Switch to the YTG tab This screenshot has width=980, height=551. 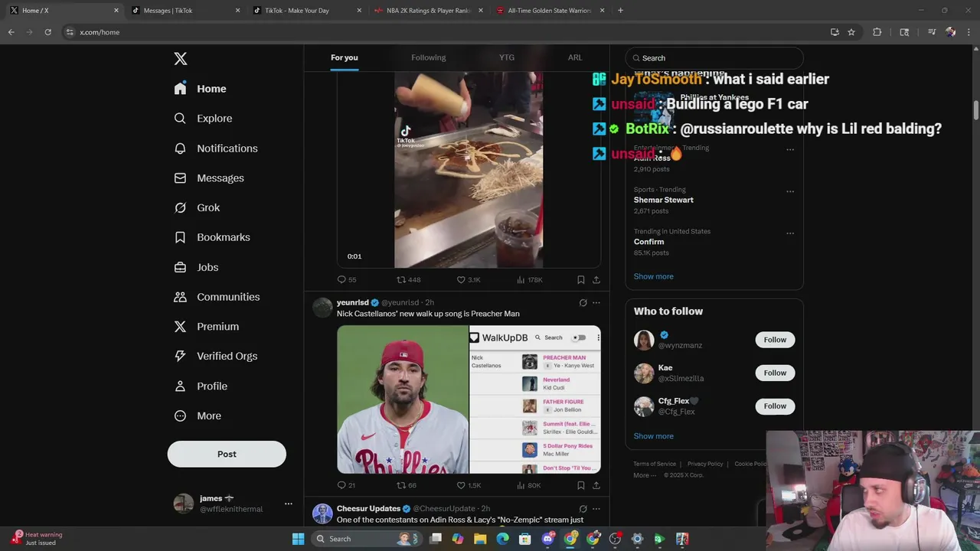pyautogui.click(x=507, y=57)
